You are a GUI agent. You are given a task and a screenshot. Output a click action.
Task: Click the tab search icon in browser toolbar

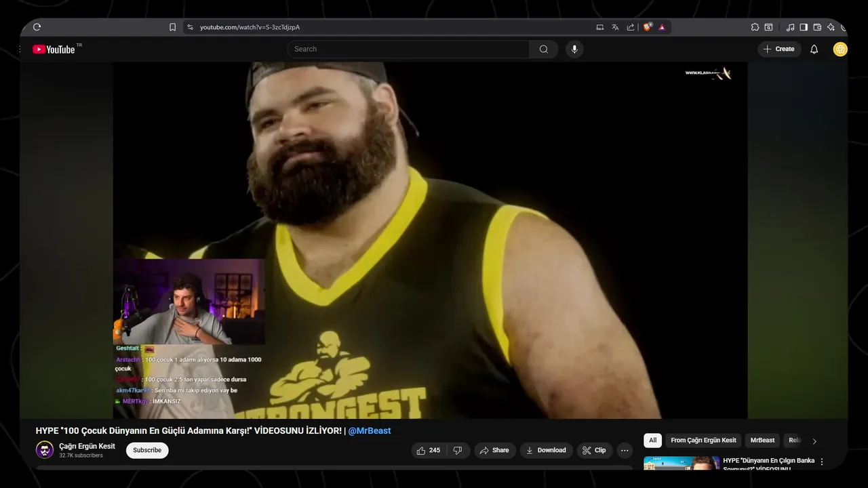[x=768, y=27]
